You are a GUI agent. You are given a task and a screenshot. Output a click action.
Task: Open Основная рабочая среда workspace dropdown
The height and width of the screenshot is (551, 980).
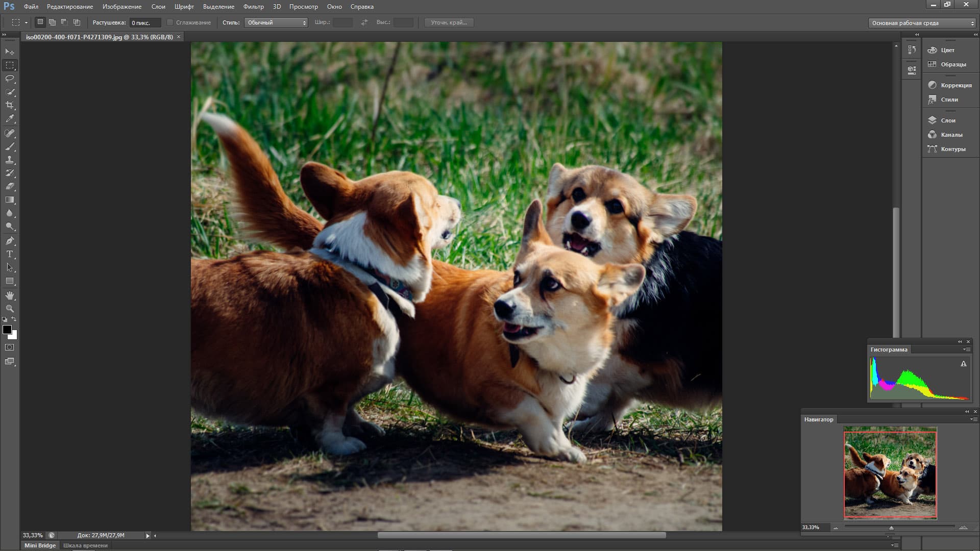pos(922,23)
